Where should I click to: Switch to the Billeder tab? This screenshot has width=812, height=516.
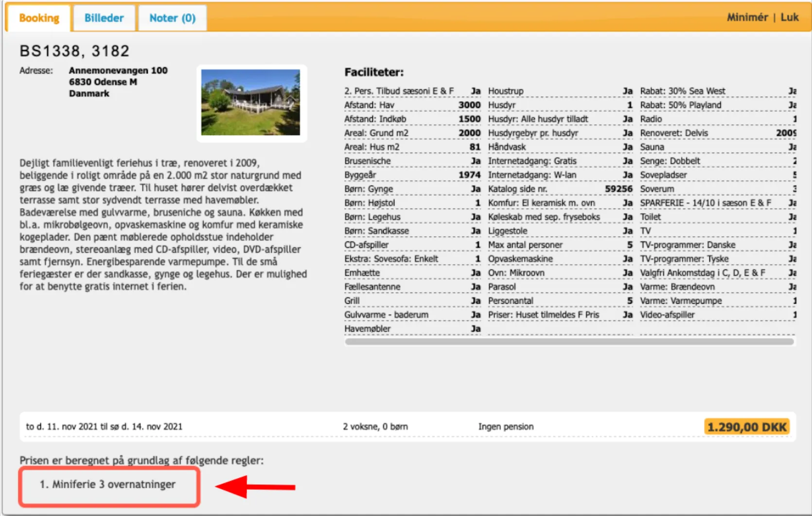pyautogui.click(x=104, y=18)
